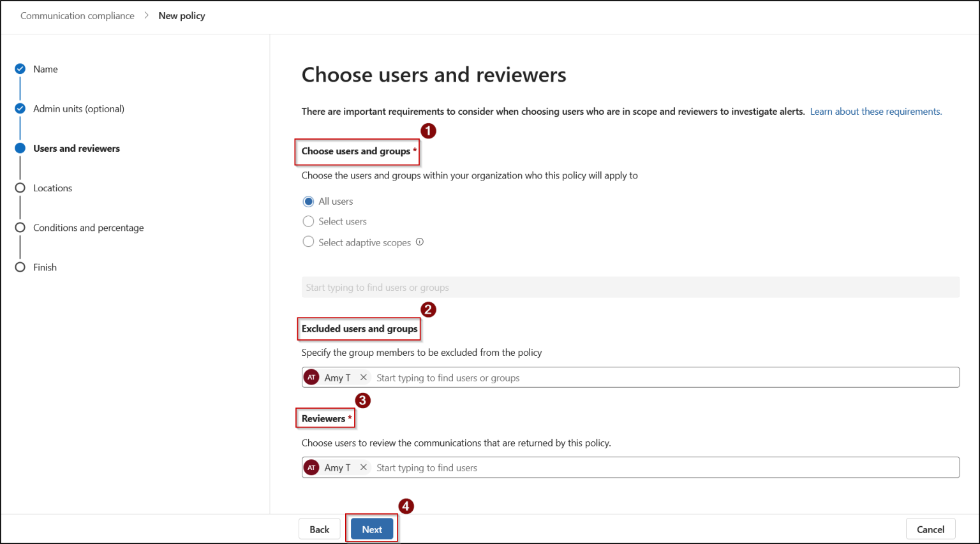Click the Next button to continue
Viewport: 980px width, 544px height.
coord(372,529)
